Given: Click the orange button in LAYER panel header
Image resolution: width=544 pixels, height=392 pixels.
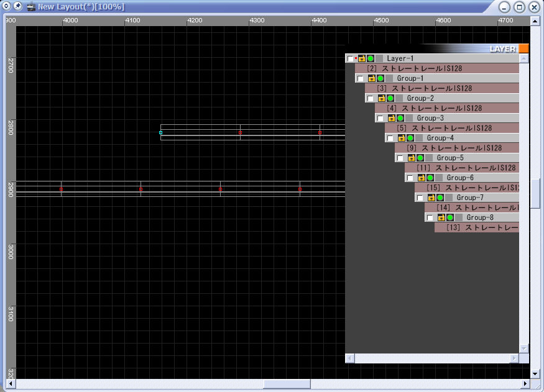Looking at the screenshot, I should tap(523, 48).
